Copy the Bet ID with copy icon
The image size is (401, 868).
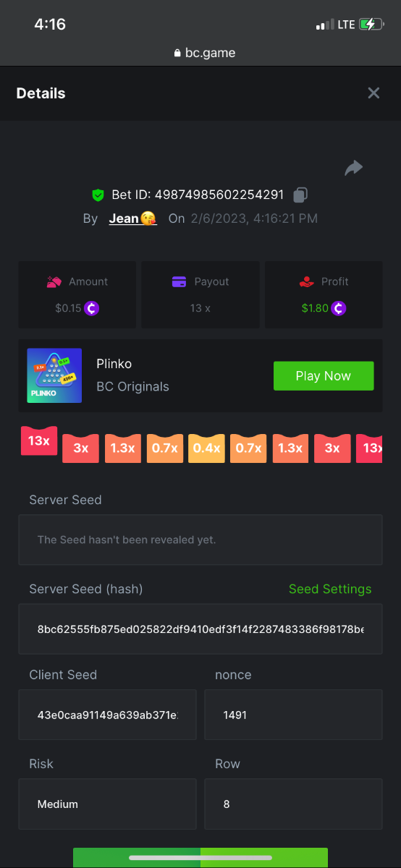tap(300, 195)
